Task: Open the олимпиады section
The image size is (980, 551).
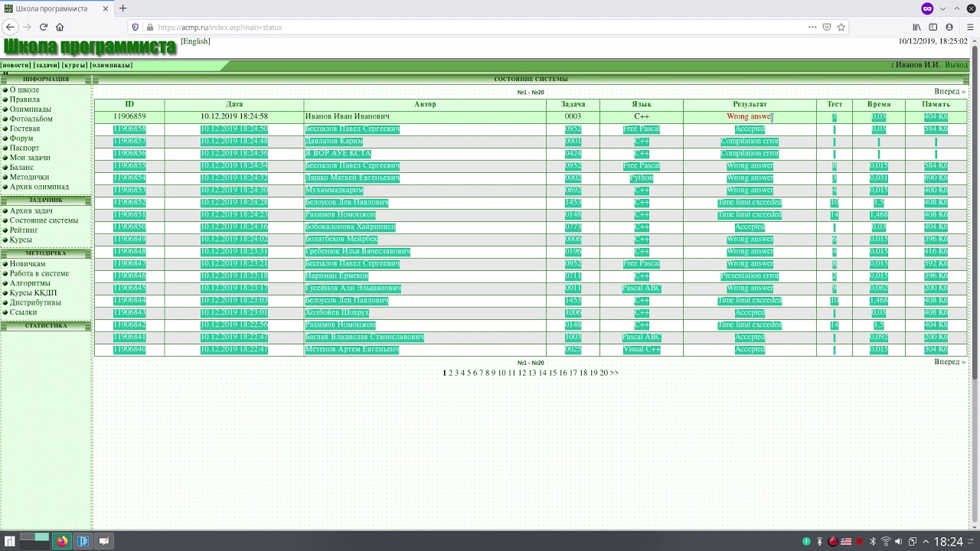Action: (x=111, y=65)
